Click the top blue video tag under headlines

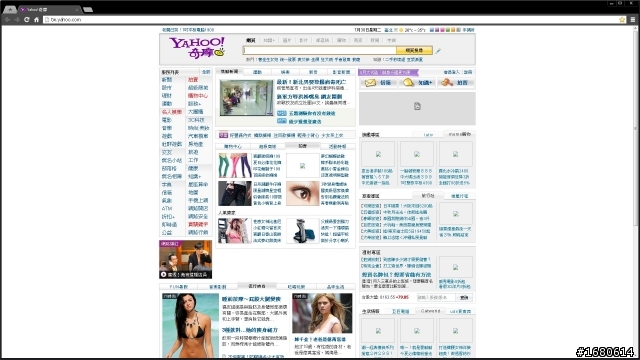(282, 113)
